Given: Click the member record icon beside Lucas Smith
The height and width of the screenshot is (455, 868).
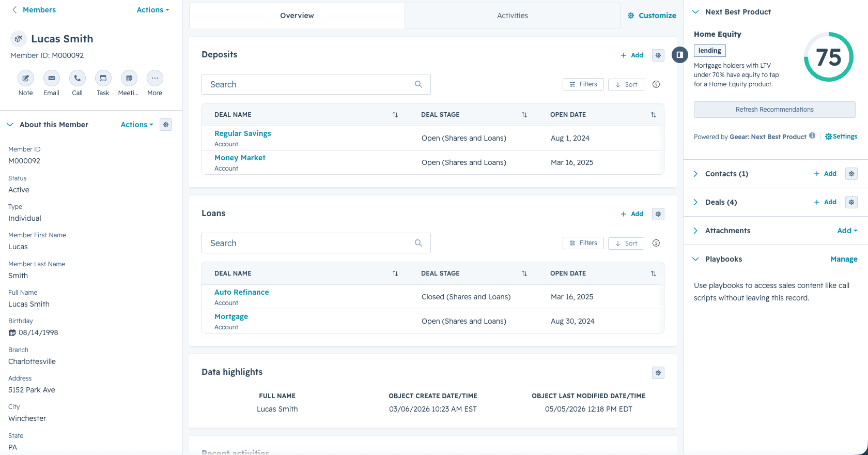Looking at the screenshot, I should click(x=18, y=39).
